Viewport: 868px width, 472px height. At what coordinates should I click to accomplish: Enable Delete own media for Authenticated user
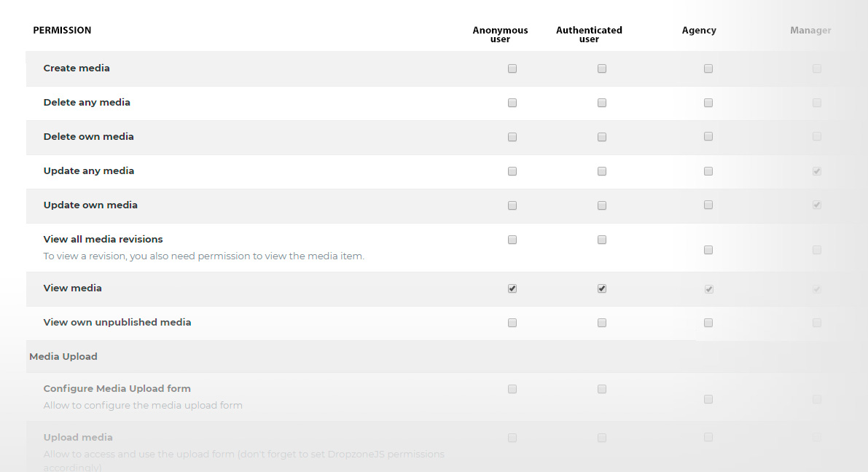[602, 137]
